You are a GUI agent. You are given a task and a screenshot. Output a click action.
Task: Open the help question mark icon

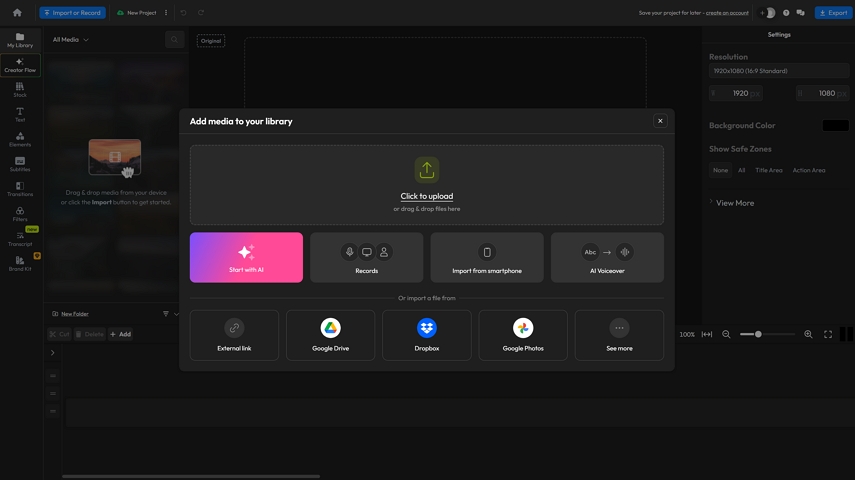point(786,13)
